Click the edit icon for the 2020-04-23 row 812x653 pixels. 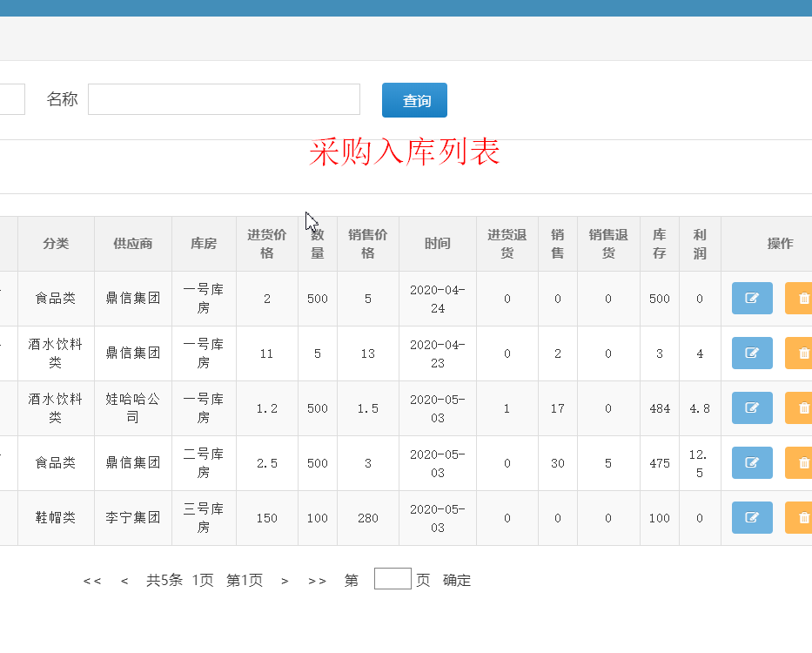tap(752, 353)
